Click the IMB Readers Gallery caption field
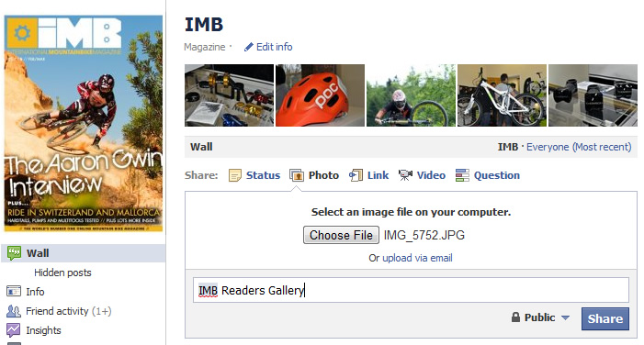 [411, 291]
